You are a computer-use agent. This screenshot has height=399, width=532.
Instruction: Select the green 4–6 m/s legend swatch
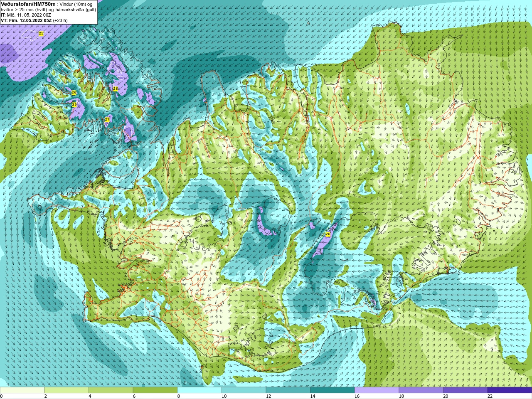(x=111, y=390)
